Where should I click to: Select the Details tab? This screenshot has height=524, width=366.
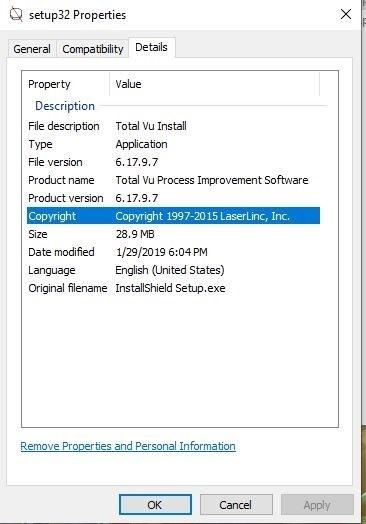(151, 47)
